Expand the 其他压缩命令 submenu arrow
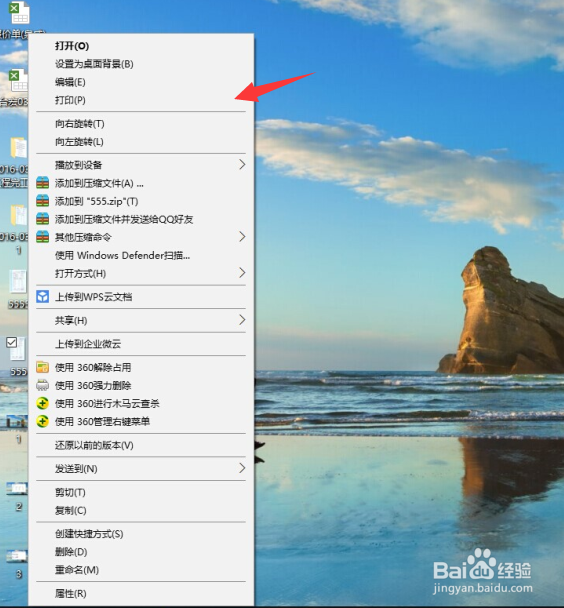Image resolution: width=564 pixels, height=608 pixels. [242, 237]
